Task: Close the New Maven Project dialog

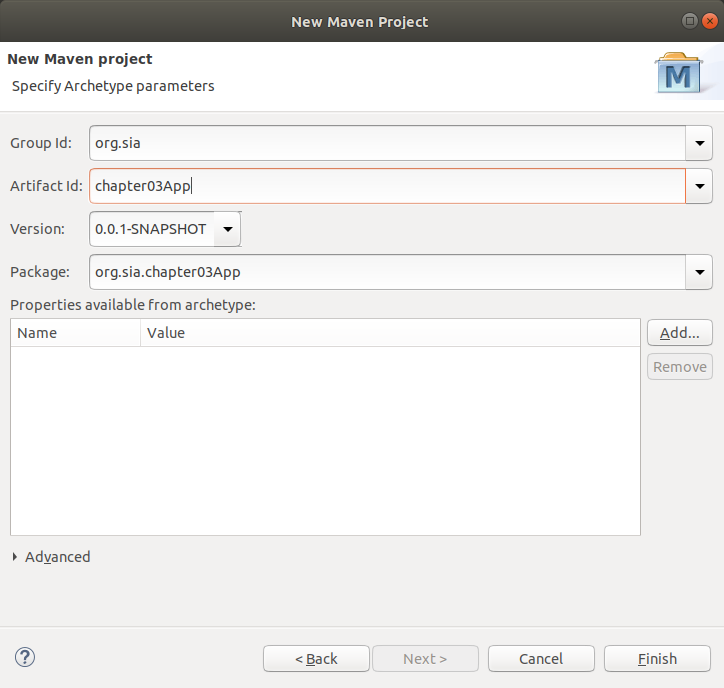Action: coord(709,21)
